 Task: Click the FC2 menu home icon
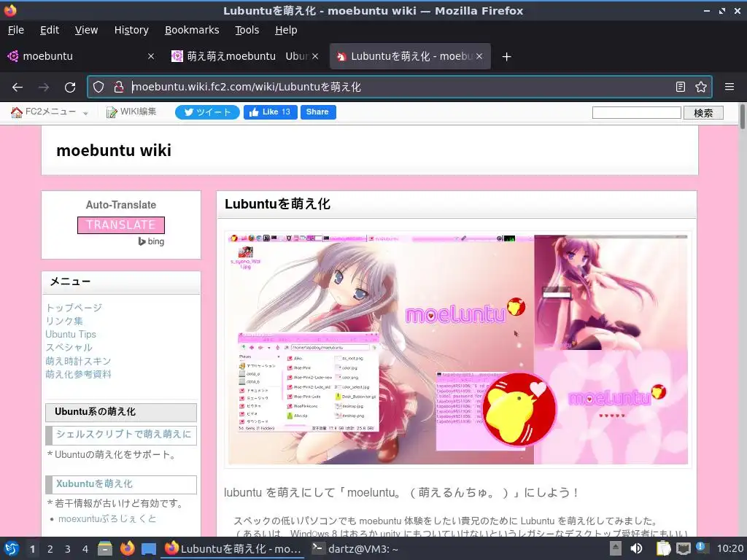17,112
